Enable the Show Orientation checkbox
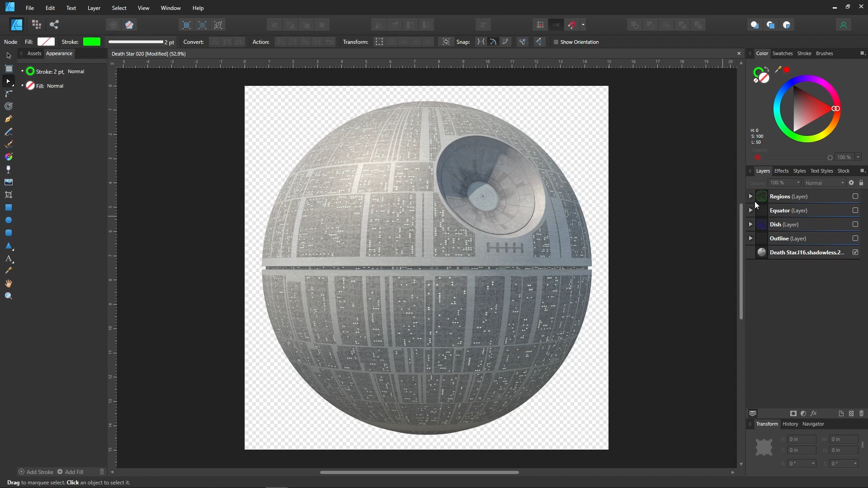The image size is (868, 488). [x=556, y=42]
